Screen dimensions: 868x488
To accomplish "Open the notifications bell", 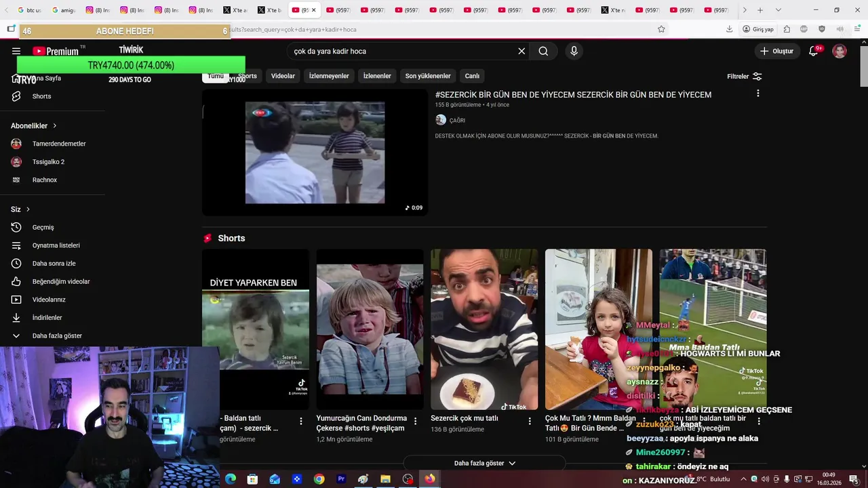I will point(814,51).
